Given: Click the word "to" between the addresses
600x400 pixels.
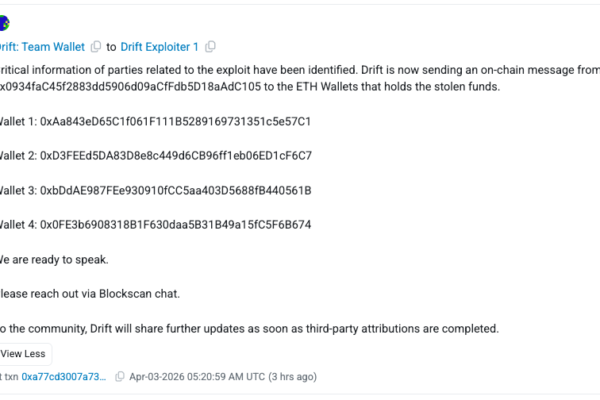Looking at the screenshot, I should 111,46.
